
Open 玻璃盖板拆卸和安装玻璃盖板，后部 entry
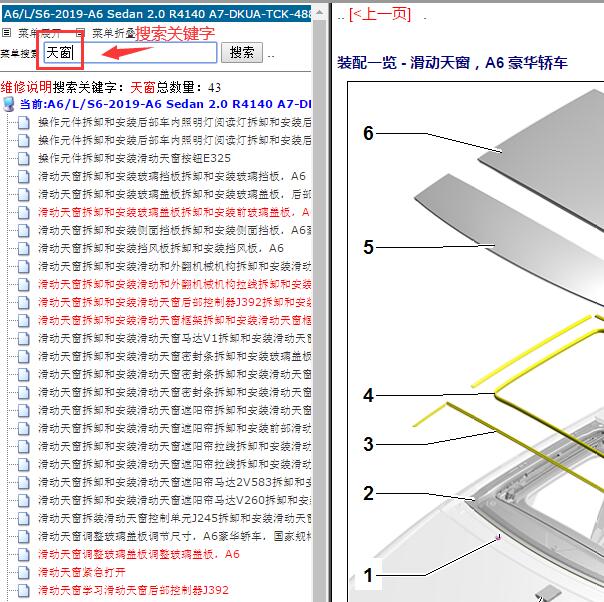coord(174,195)
